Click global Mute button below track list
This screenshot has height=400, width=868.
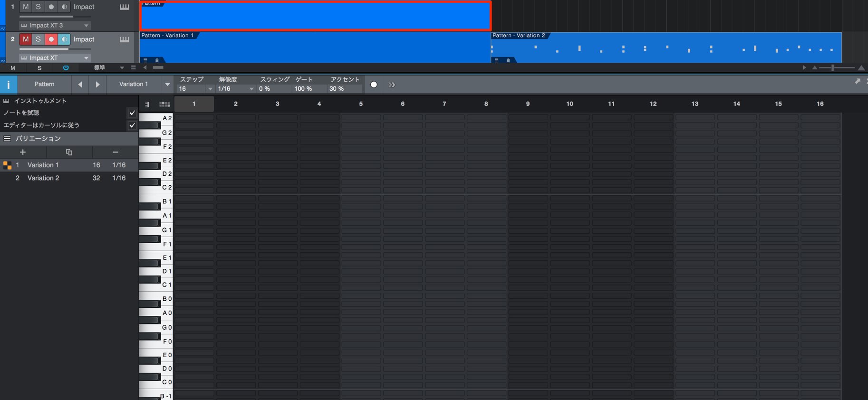point(13,68)
